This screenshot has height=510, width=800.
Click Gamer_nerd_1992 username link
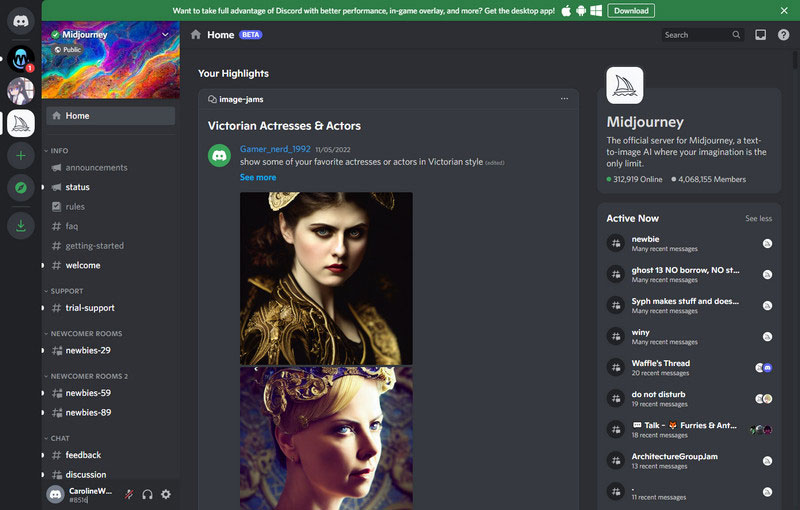275,149
